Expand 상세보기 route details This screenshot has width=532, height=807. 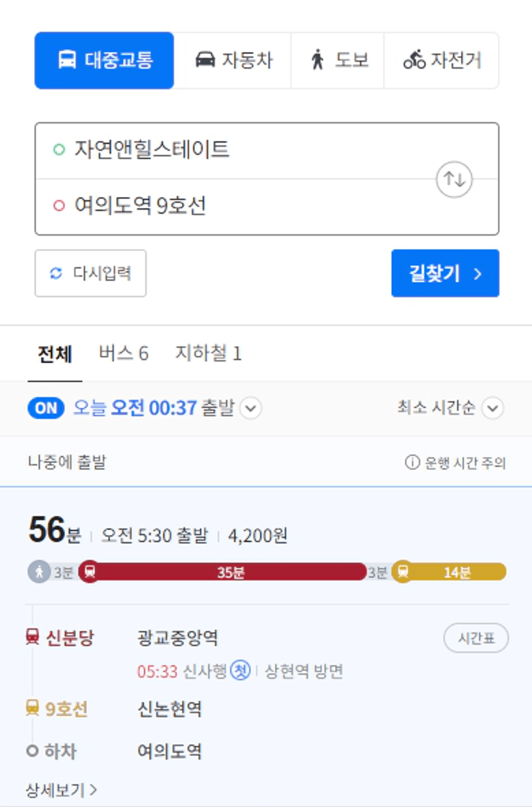62,790
